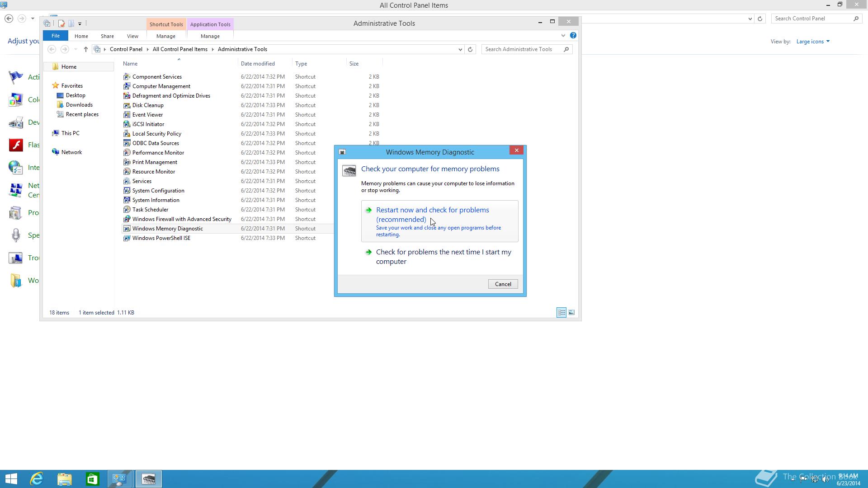This screenshot has height=488, width=868.
Task: Open the Share ribbon tab
Action: point(107,36)
